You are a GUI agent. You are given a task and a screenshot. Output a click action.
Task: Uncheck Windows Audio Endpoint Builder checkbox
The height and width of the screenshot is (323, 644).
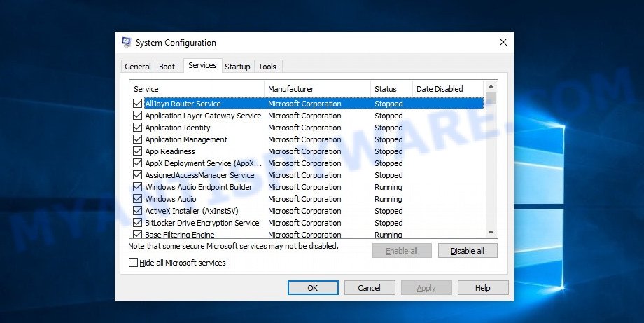(138, 187)
